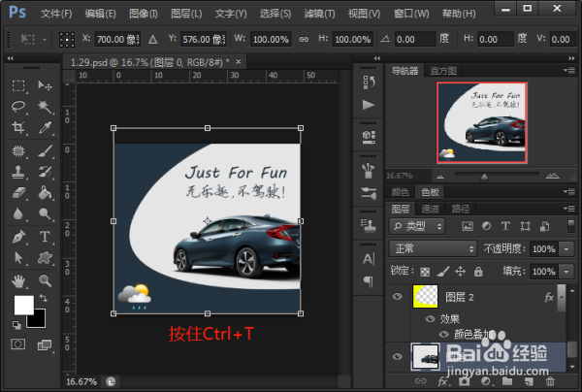
Task: Switch to the 路径 tab
Action: [x=461, y=209]
